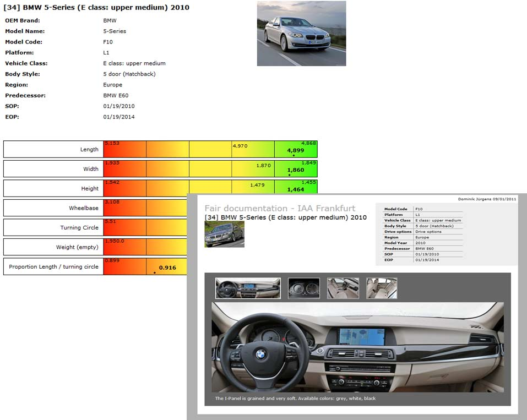Select the instrument cluster gauges thumbnail

pos(304,288)
